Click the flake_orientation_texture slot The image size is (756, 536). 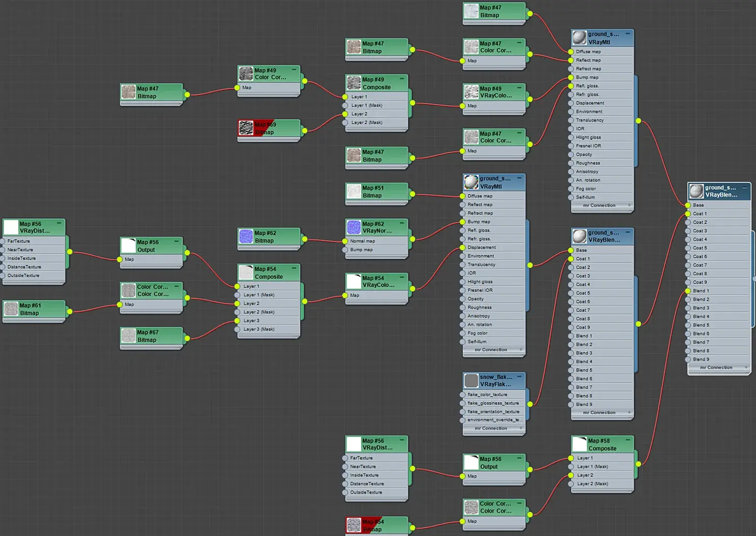494,411
